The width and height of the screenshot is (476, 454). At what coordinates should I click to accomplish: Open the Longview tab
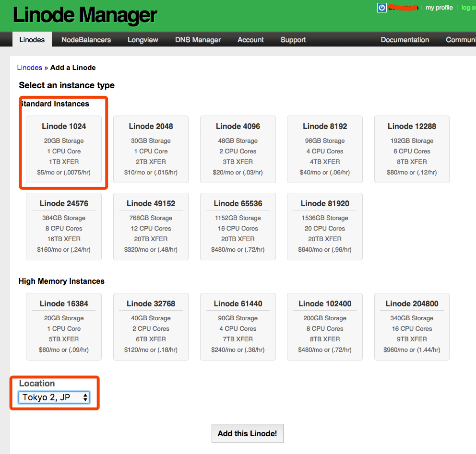coord(143,40)
